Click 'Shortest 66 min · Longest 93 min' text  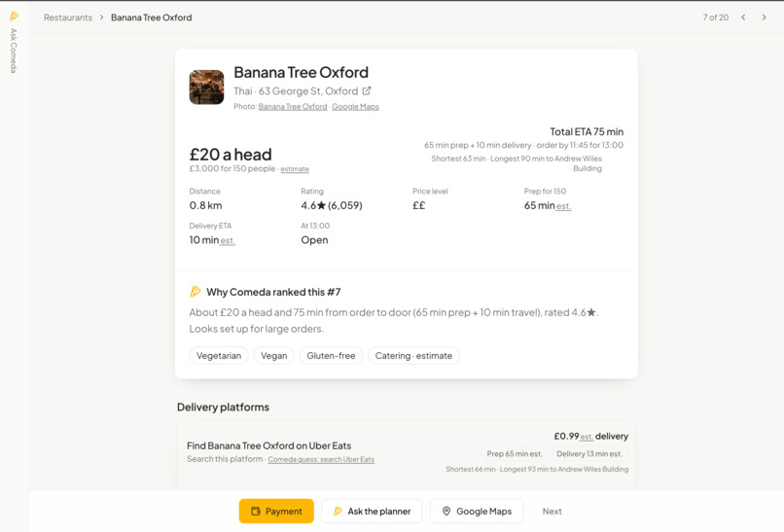(537, 469)
